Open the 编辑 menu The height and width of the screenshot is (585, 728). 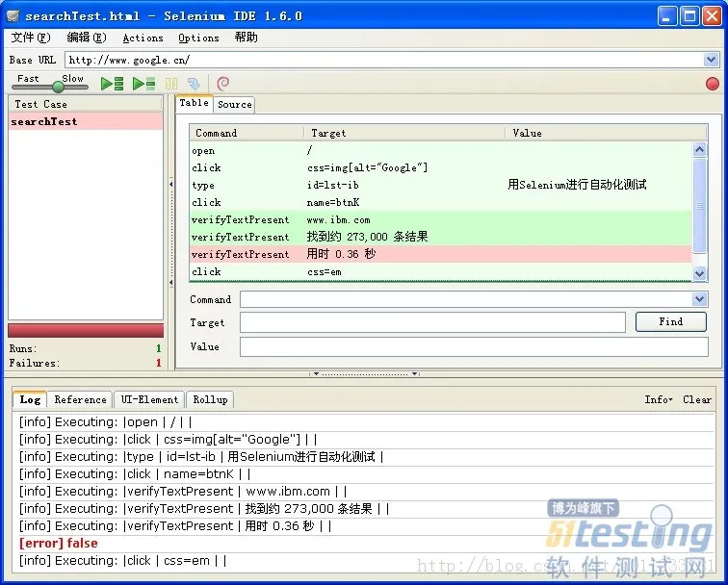87,38
